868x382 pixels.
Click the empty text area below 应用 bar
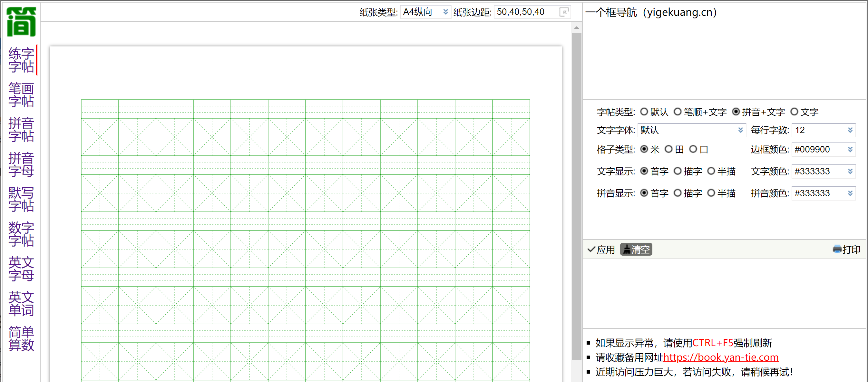(724, 293)
